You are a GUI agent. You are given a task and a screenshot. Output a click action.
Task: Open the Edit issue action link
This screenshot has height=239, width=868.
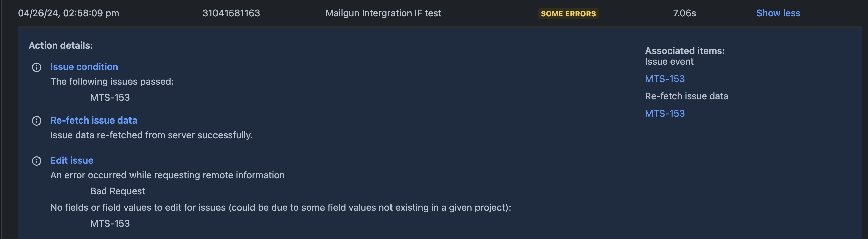click(72, 160)
